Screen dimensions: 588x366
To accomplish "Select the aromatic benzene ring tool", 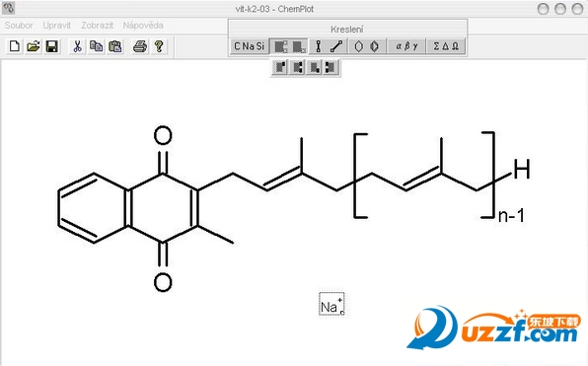I will (375, 46).
